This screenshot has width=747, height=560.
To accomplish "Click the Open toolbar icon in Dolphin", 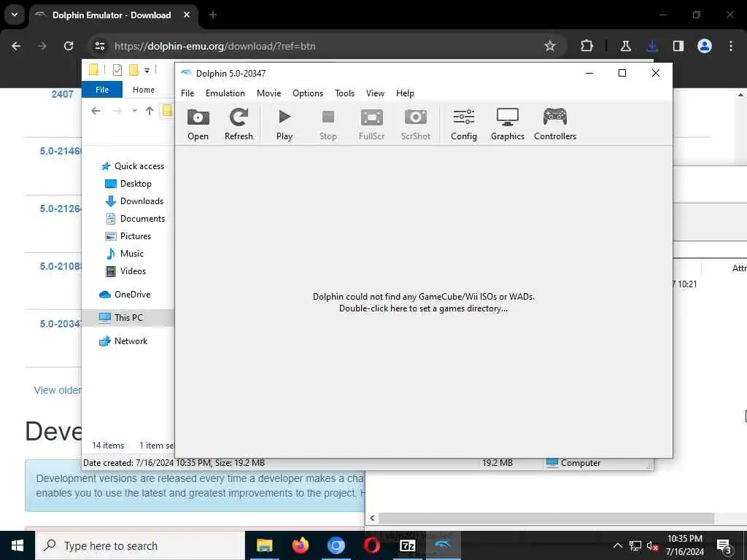I will coord(198,124).
